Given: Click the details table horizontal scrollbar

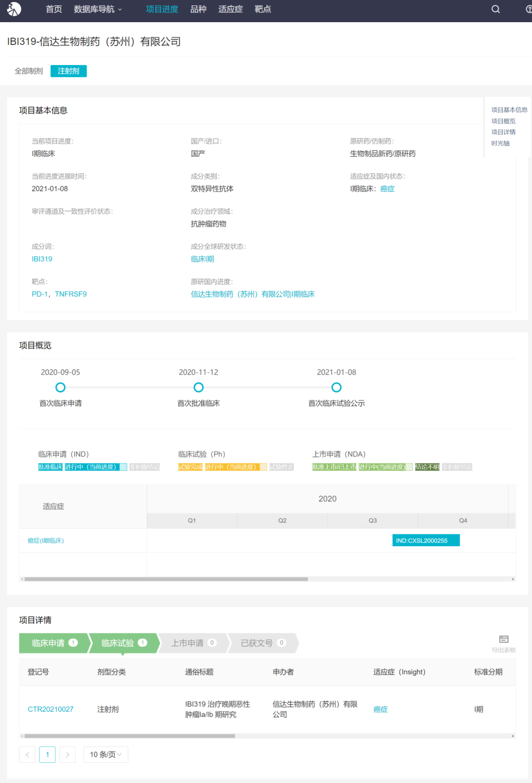Looking at the screenshot, I should coord(130,736).
